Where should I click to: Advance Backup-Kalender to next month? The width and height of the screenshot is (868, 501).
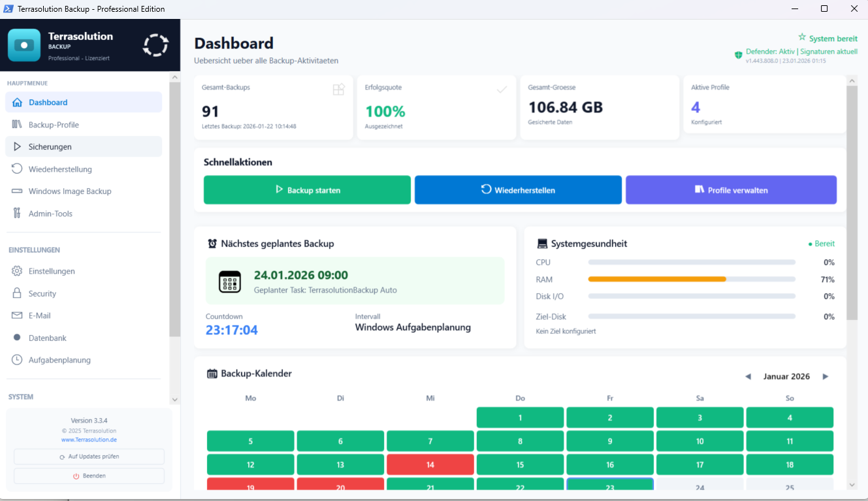pos(826,377)
